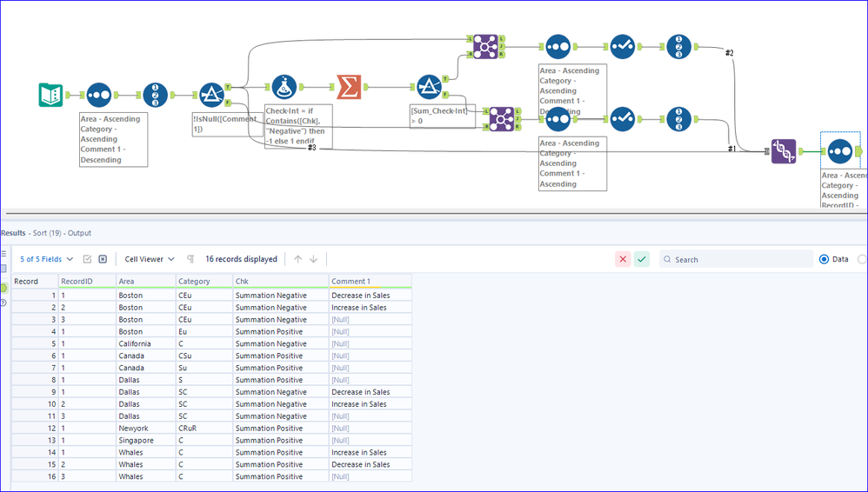Image resolution: width=868 pixels, height=492 pixels.
Task: Click the Record column header
Action: [34, 281]
